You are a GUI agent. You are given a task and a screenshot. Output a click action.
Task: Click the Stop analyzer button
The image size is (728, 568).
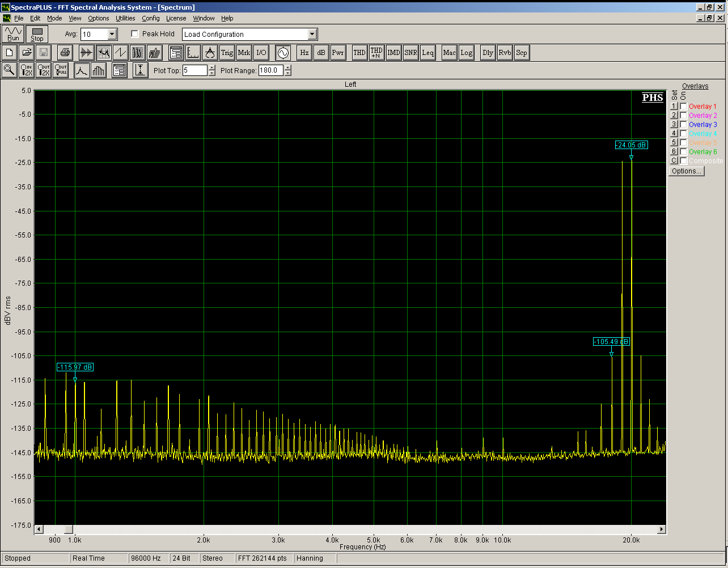click(x=37, y=34)
